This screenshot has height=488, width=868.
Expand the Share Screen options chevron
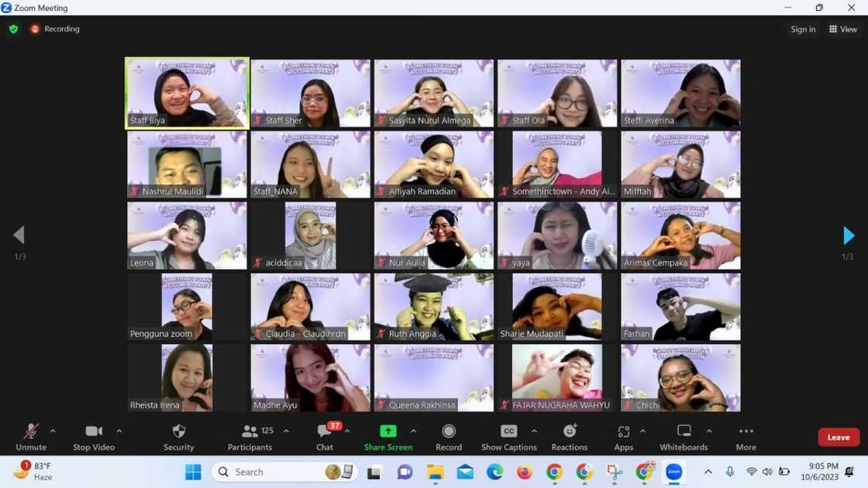point(413,431)
